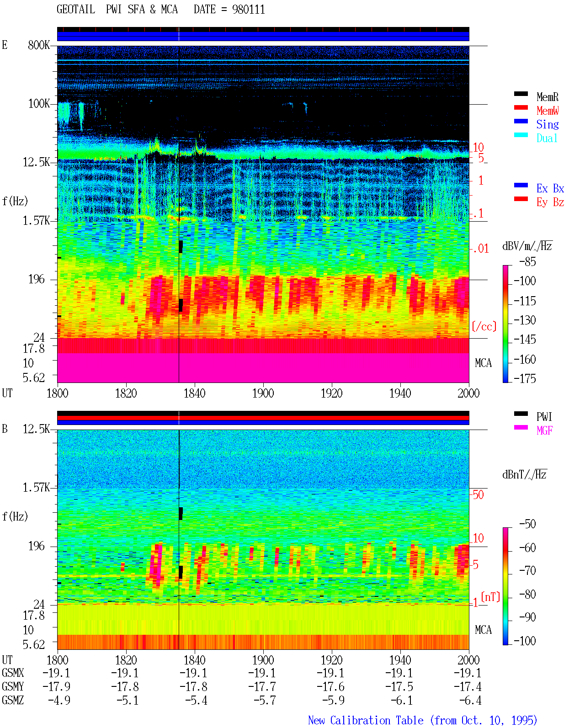
Task: Click the -160 color bar value
Action: click(525, 360)
